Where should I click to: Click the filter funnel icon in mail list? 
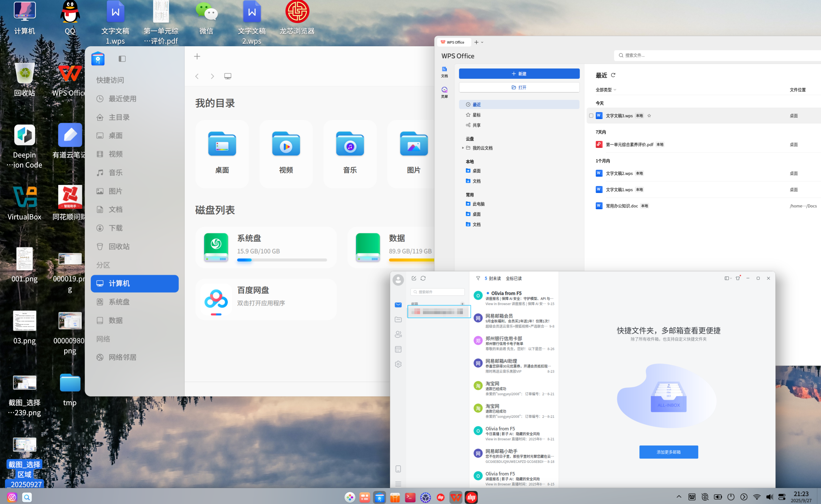[x=478, y=278]
